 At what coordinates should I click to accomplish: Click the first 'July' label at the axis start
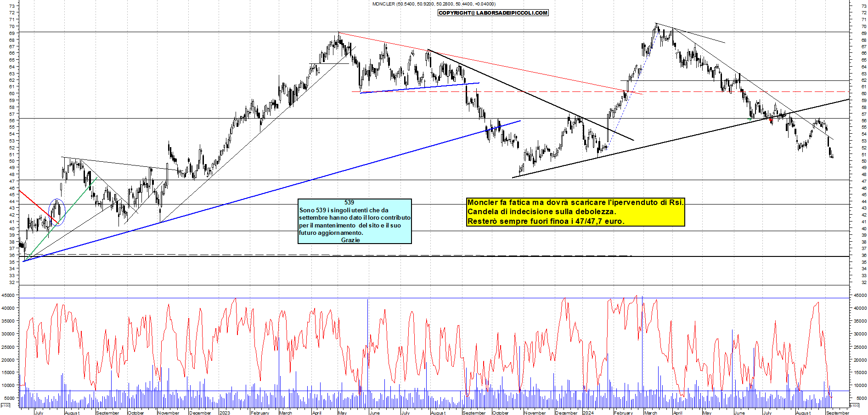tap(39, 413)
